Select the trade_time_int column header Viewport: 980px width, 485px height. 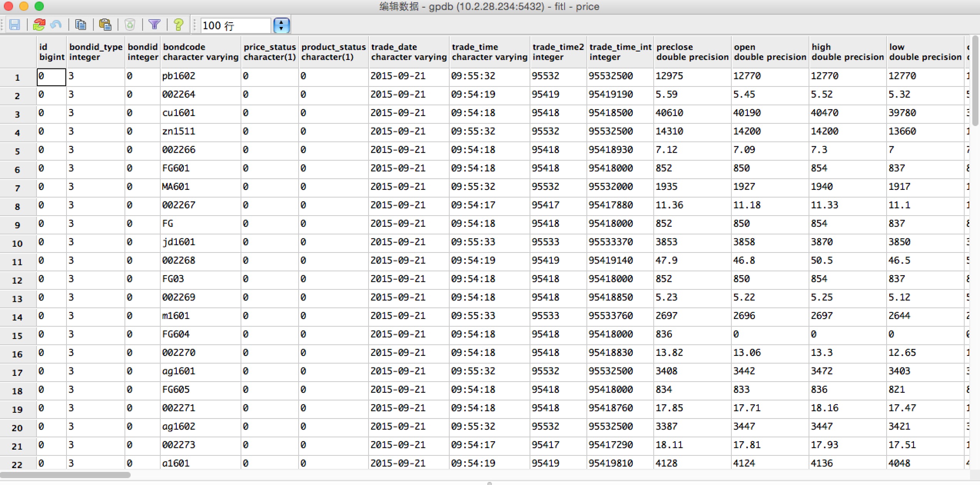pyautogui.click(x=620, y=52)
